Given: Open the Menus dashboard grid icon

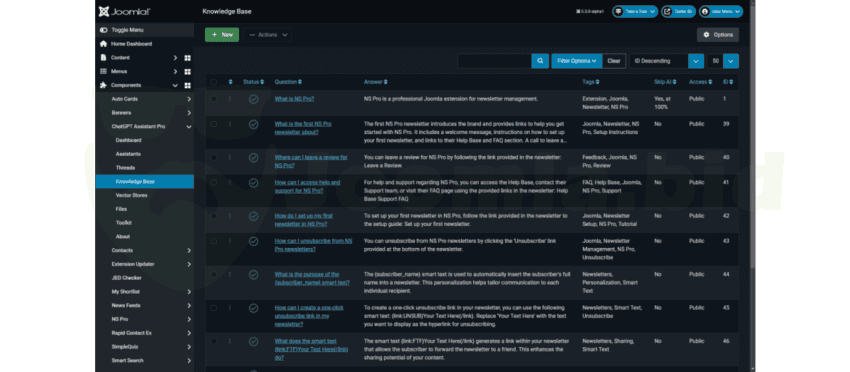Looking at the screenshot, I should point(188,72).
